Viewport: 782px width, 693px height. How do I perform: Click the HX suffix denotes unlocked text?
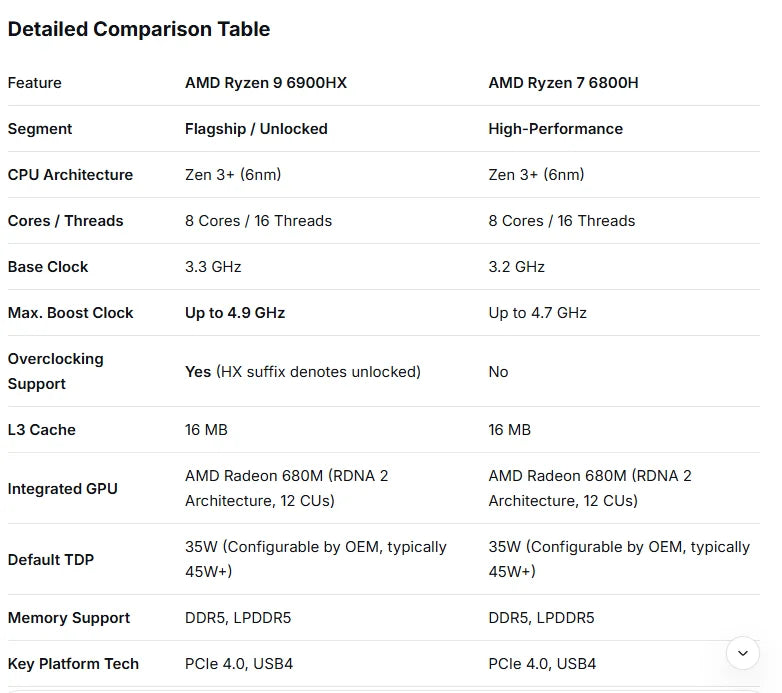point(318,372)
